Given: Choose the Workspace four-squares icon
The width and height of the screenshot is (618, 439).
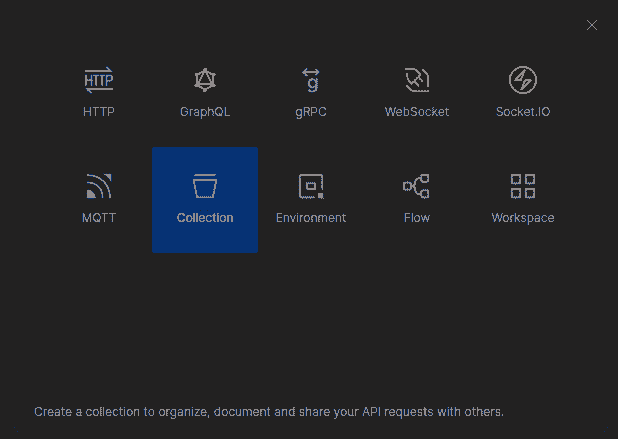Looking at the screenshot, I should [523, 186].
